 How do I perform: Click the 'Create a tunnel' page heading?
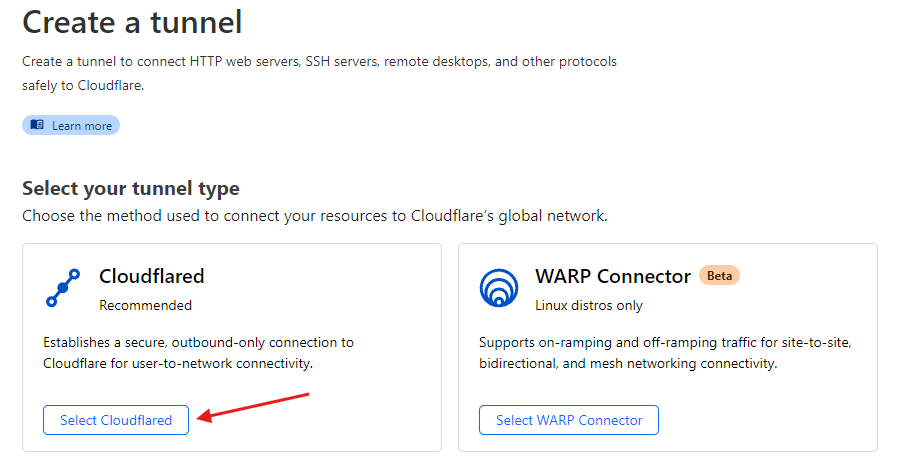point(132,23)
